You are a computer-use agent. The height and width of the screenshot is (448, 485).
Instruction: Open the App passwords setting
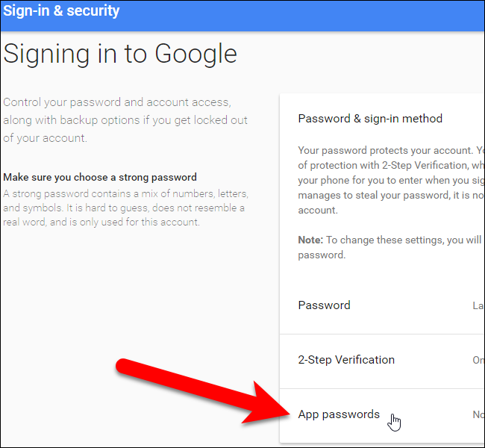[x=339, y=414]
